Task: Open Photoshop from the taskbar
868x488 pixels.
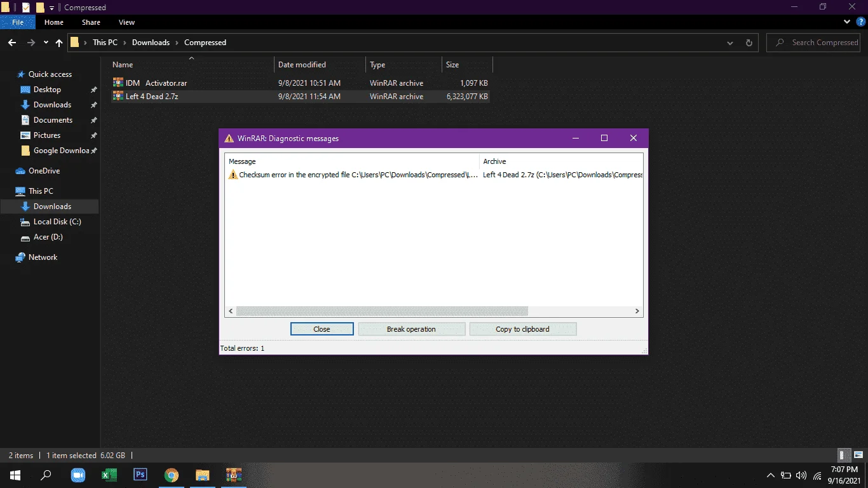Action: point(140,475)
